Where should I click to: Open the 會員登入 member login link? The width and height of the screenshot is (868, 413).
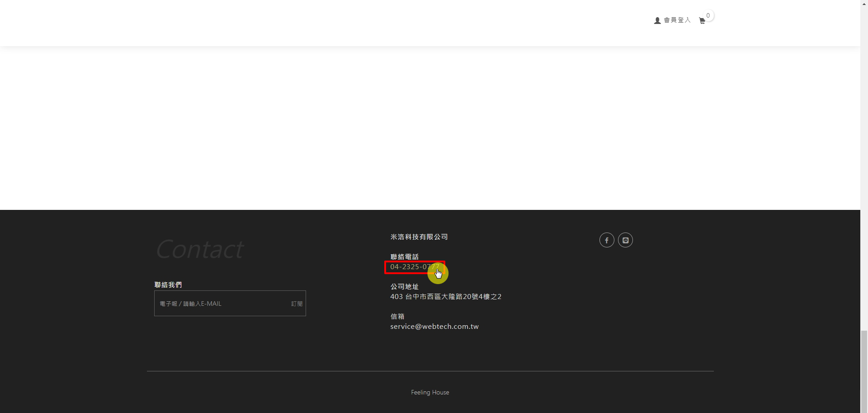click(x=677, y=20)
